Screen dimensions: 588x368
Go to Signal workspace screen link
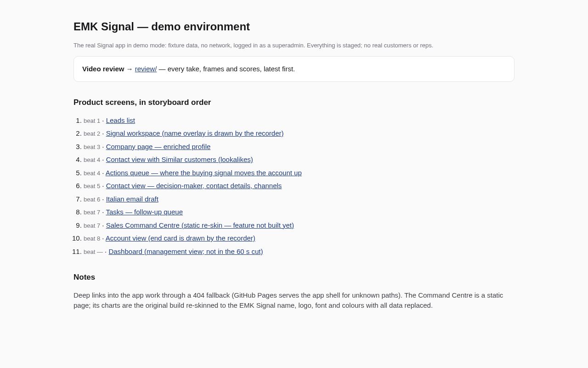click(x=195, y=133)
